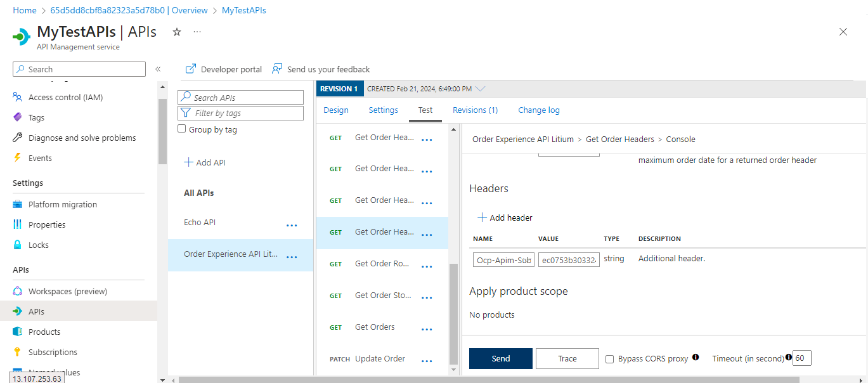Click the Developer portal external link icon
This screenshot has width=868, height=383.
point(190,69)
